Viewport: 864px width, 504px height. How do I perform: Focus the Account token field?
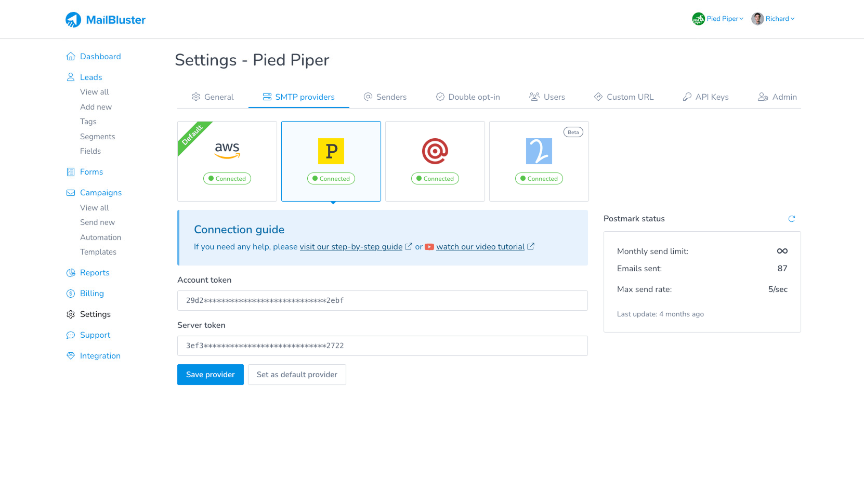coord(382,301)
